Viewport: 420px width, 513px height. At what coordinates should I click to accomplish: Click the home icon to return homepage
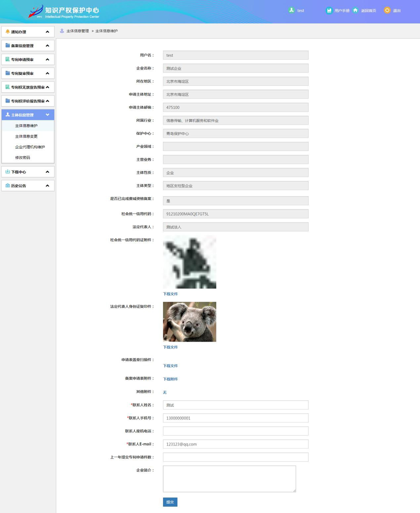(355, 11)
